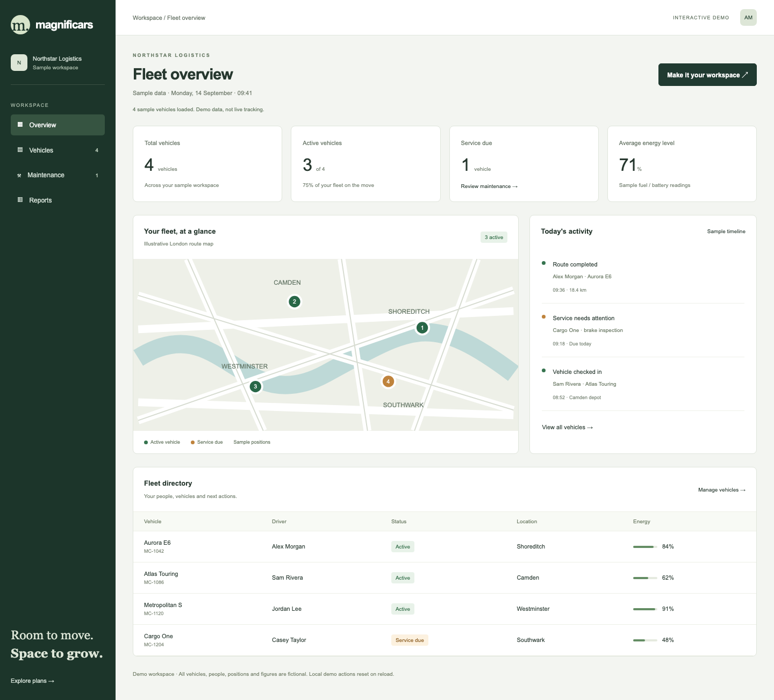Select map marker 1 near Shoreditch

pos(422,328)
